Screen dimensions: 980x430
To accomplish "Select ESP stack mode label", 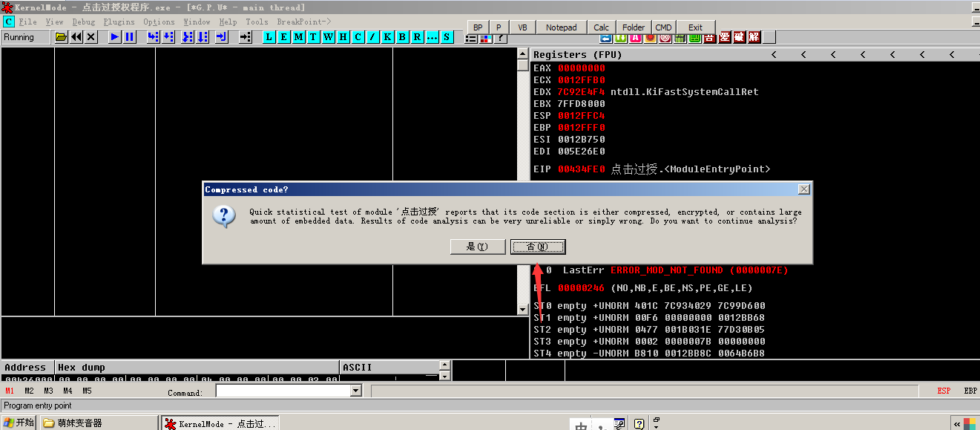I will 944,391.
